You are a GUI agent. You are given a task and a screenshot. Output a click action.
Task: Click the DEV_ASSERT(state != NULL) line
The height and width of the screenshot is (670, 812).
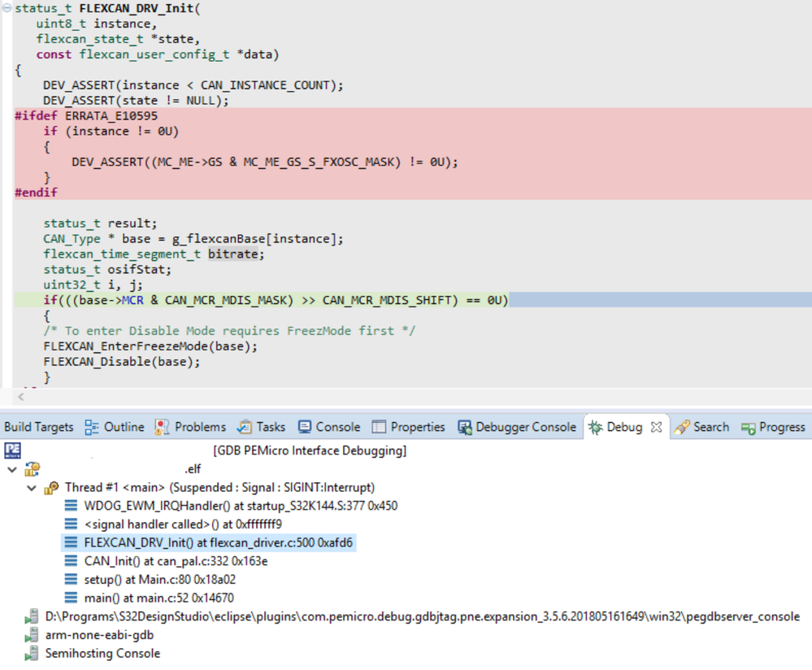tap(136, 101)
